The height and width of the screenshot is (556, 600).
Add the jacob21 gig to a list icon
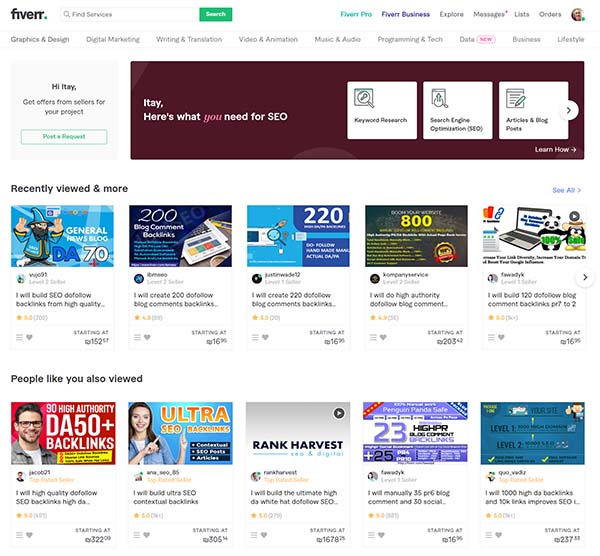click(x=20, y=535)
